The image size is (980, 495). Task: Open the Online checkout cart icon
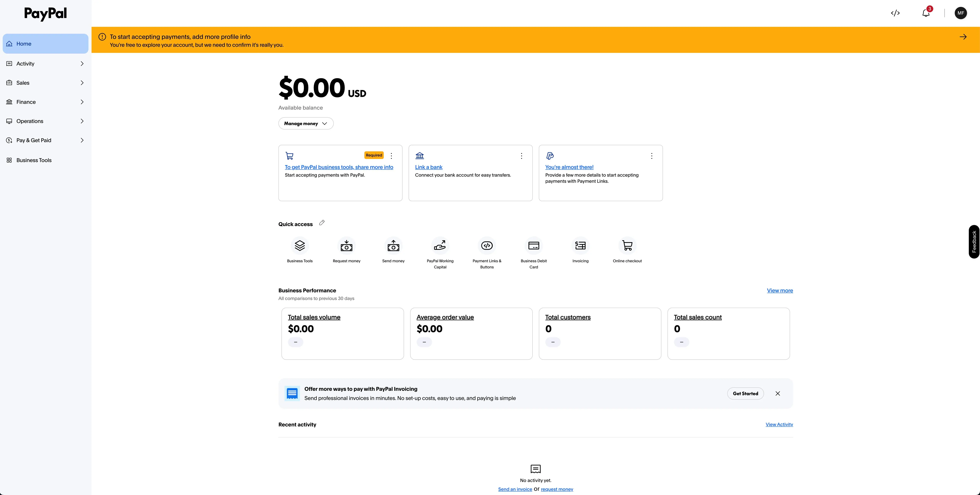(x=627, y=245)
